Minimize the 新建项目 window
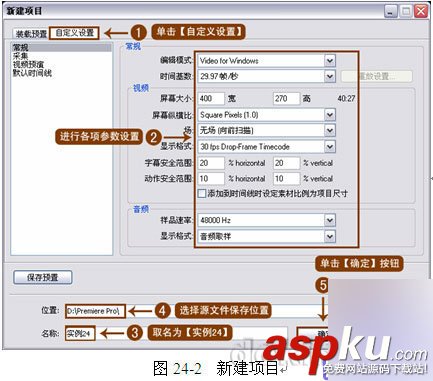The image size is (433, 381). click(391, 11)
